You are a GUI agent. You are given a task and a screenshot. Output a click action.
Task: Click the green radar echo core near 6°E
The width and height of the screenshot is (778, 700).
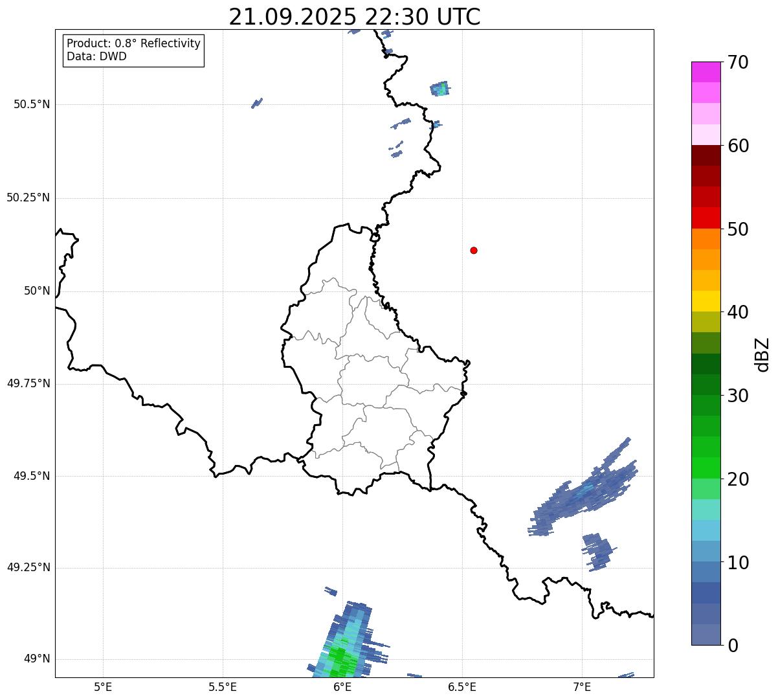(340, 660)
